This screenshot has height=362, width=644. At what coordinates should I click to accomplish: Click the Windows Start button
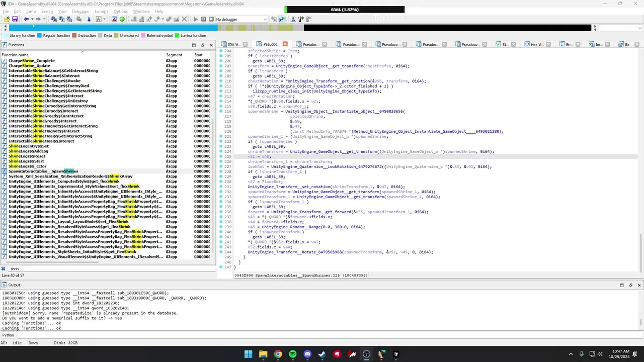click(248, 354)
